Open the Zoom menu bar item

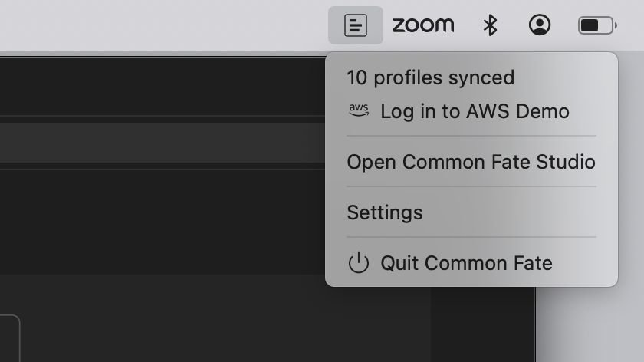point(423,25)
